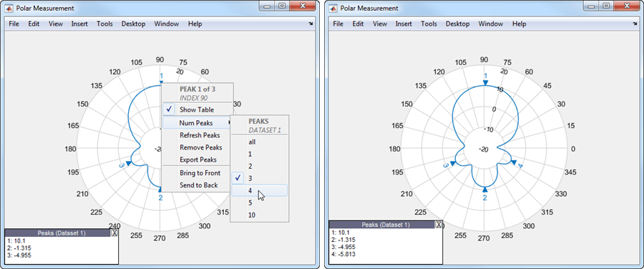This screenshot has width=644, height=269.
Task: Click '3: -4.955' entry in left peaks table
Action: click(x=19, y=255)
